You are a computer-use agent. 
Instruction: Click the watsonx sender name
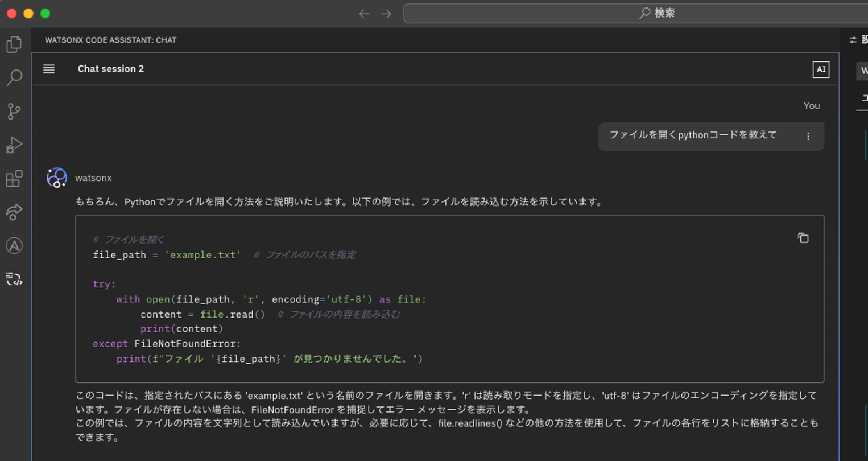(93, 178)
